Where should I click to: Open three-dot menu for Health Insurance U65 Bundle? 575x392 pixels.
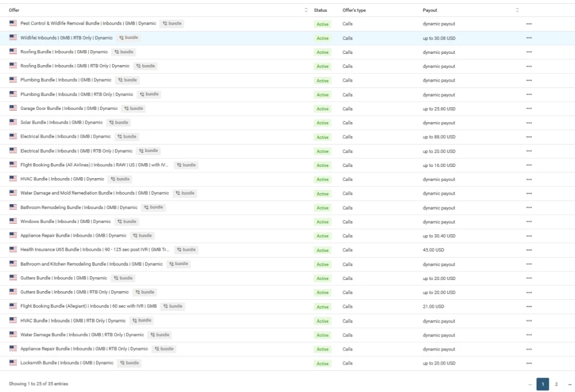point(529,250)
